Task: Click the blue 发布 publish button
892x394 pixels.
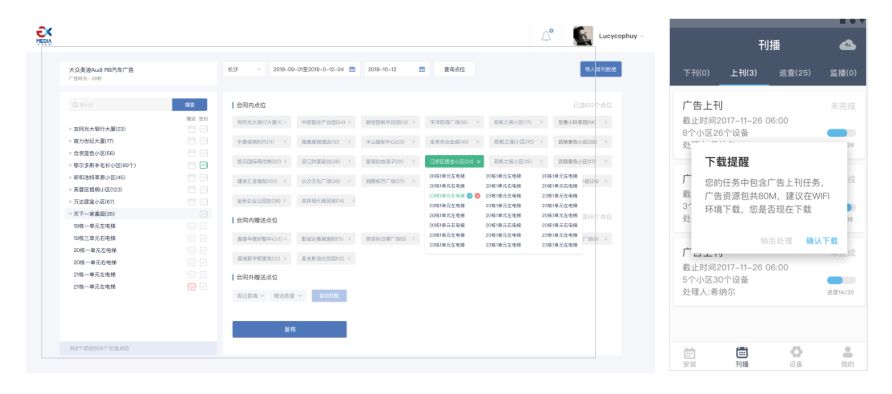Action: [289, 329]
